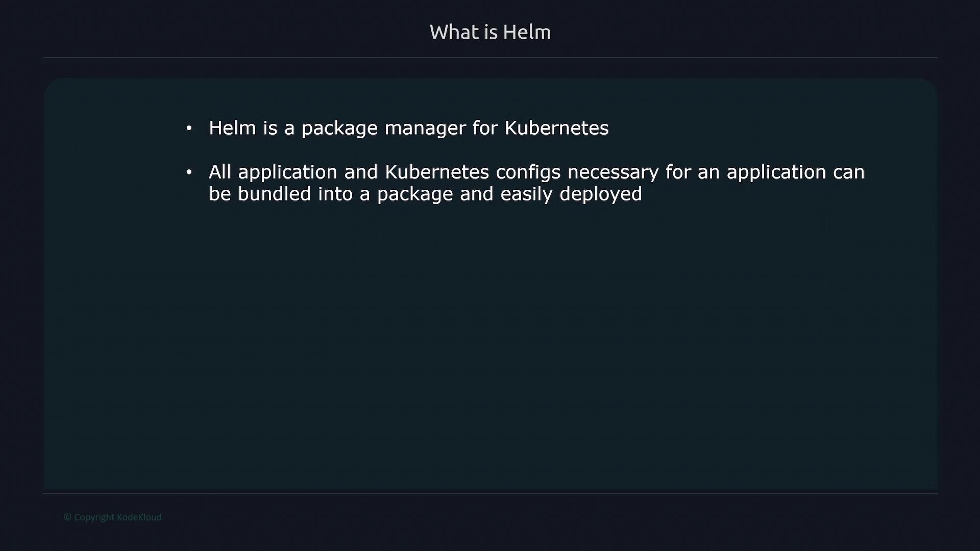Click the word "KodeKloud" in the footer
Viewport: 980px width, 551px height.
coord(139,517)
